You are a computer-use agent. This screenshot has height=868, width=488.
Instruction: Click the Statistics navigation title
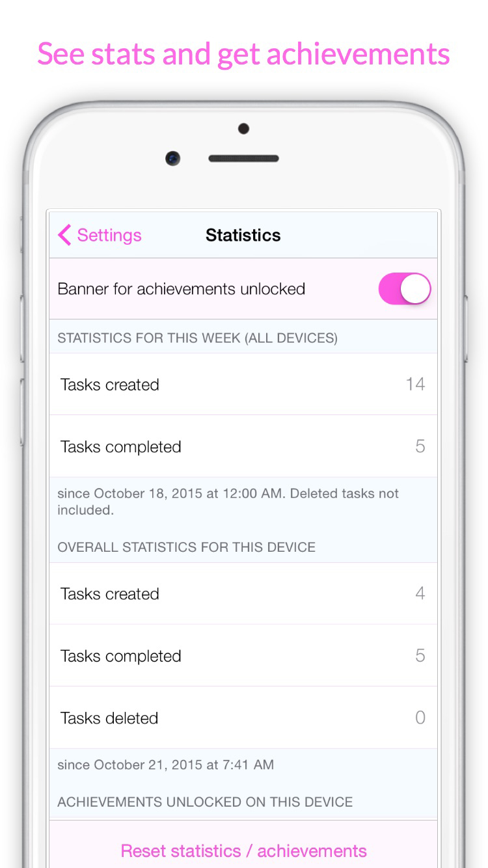pyautogui.click(x=243, y=235)
